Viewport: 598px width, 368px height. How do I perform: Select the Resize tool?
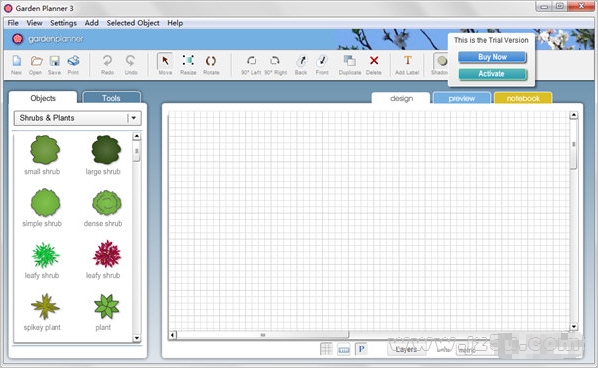tap(188, 64)
